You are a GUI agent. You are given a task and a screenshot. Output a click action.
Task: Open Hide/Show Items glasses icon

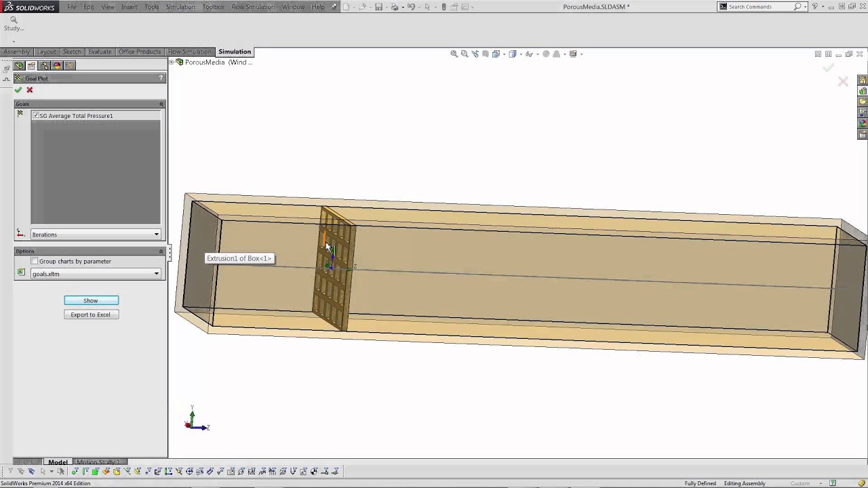[x=529, y=54]
